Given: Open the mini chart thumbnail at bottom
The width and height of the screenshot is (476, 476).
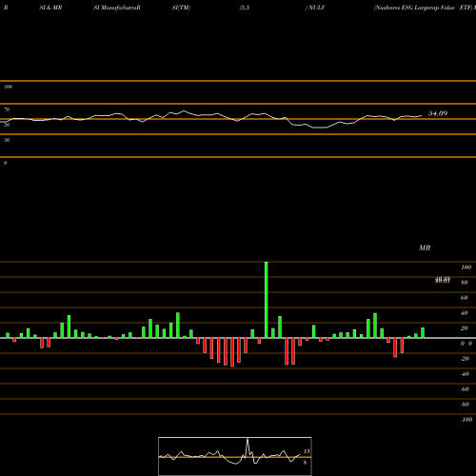Looking at the screenshot, I should tap(235, 456).
